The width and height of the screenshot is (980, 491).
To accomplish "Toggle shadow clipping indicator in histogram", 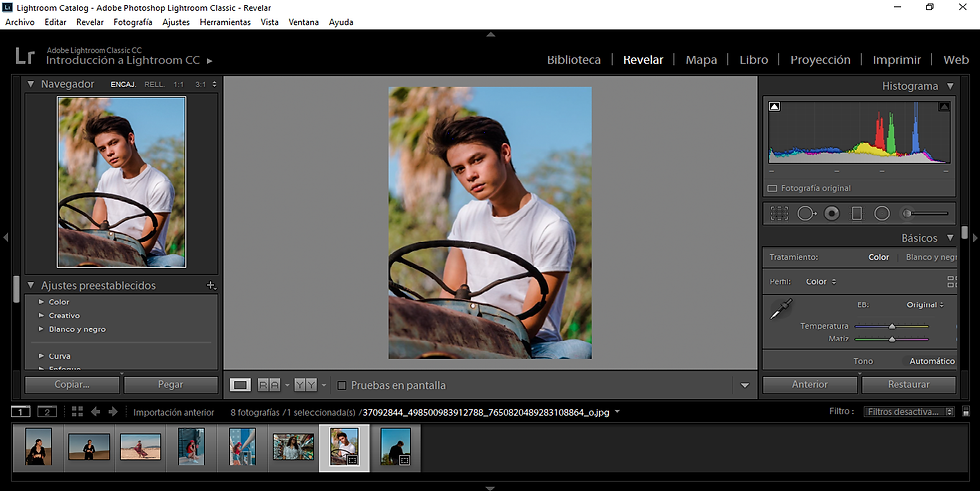I will pos(774,107).
